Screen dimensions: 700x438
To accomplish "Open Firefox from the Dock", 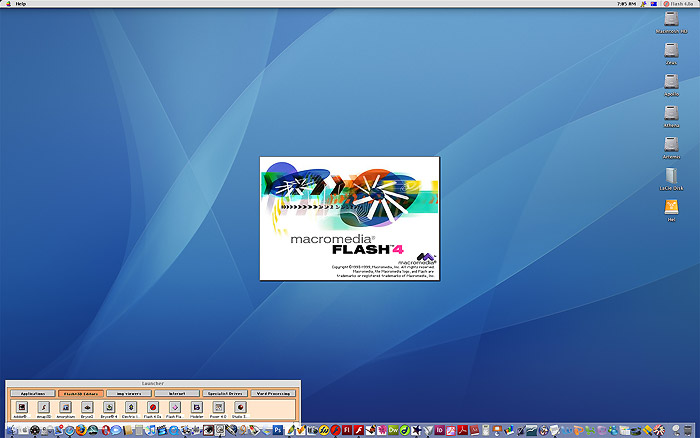I will [x=81, y=430].
